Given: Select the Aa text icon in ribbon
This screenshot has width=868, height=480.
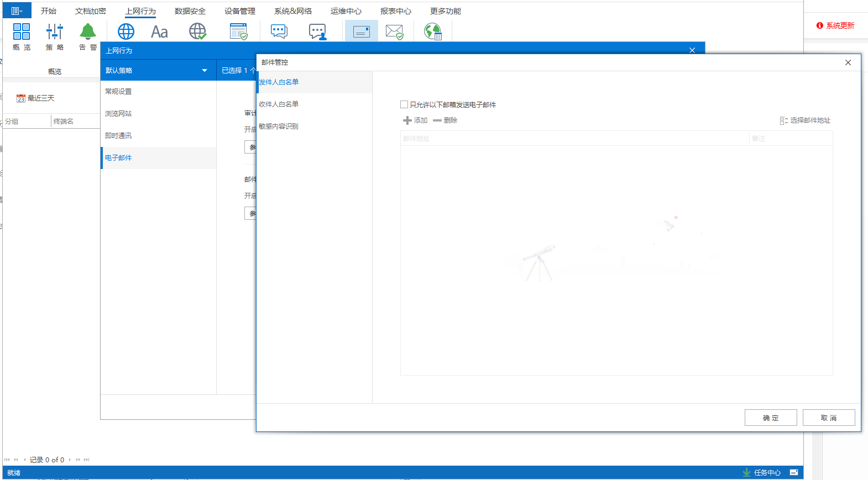Looking at the screenshot, I should [159, 31].
